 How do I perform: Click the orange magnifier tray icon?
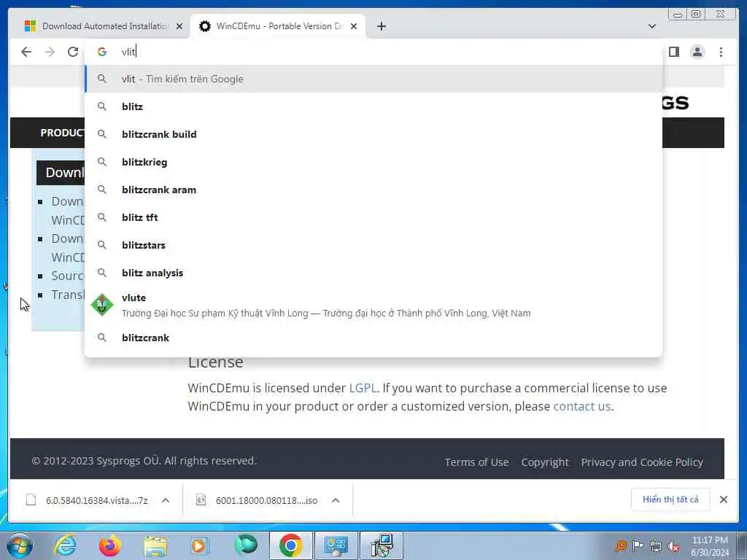click(621, 545)
